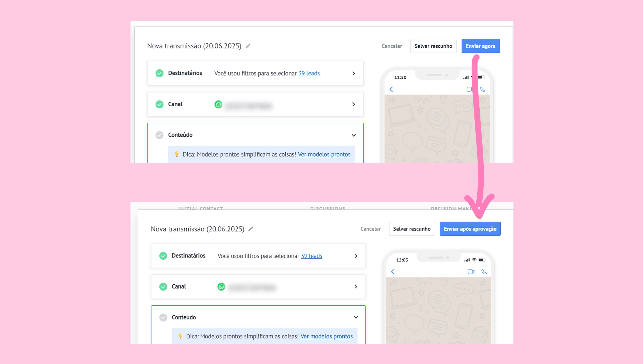Click video call icon in the 12:03 phone preview
This screenshot has height=364, width=643.
(x=471, y=272)
